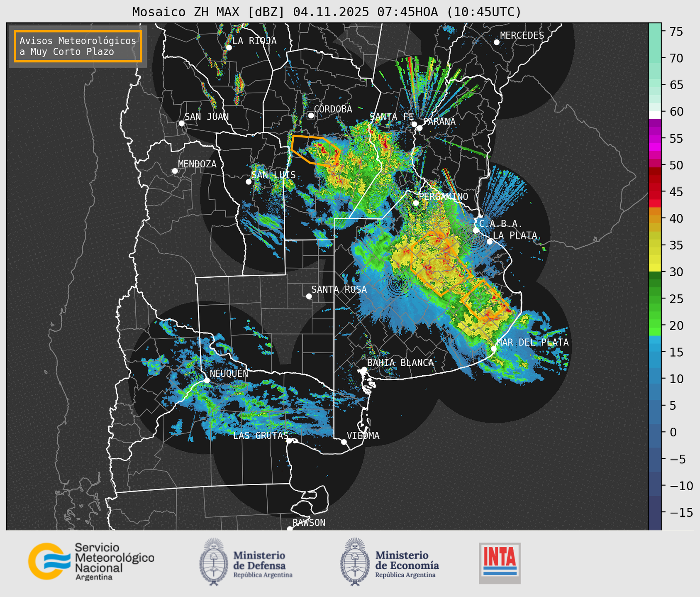Select the CÓRDOBA city marker
The width and height of the screenshot is (700, 597).
(x=311, y=115)
